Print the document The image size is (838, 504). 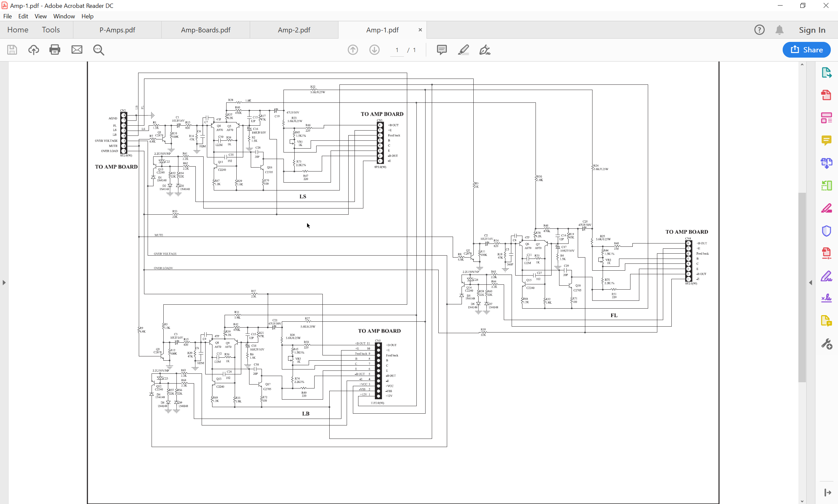55,50
